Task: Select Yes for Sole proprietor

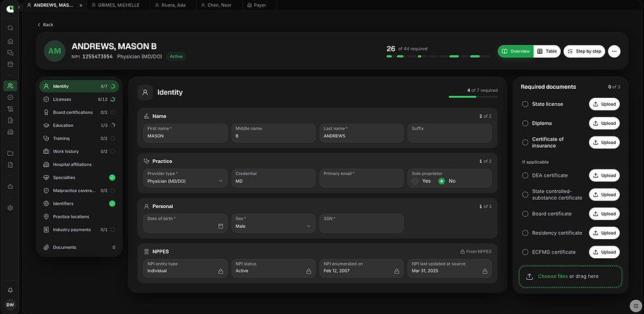Action: point(415,181)
